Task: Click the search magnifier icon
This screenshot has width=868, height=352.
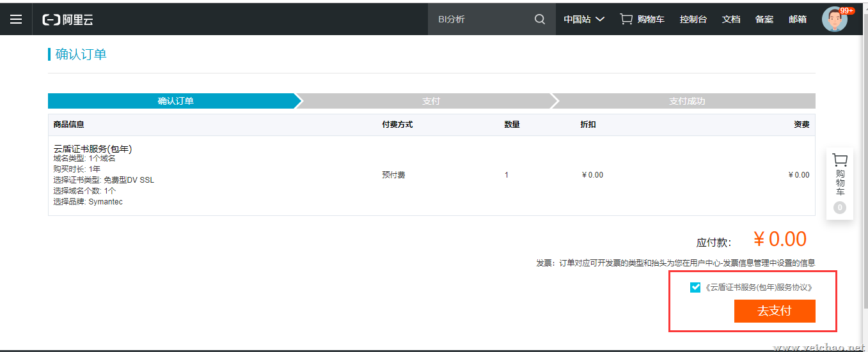Action: click(540, 19)
